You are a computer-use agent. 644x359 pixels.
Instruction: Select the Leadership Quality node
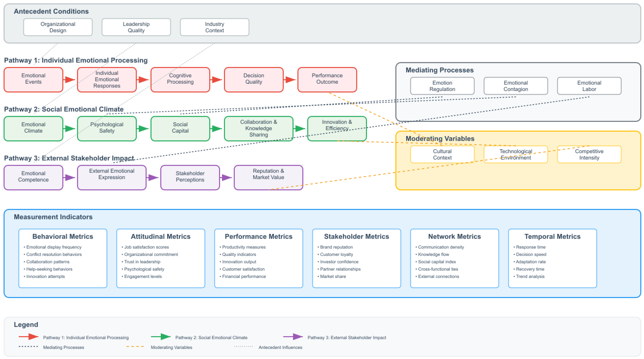point(136,27)
